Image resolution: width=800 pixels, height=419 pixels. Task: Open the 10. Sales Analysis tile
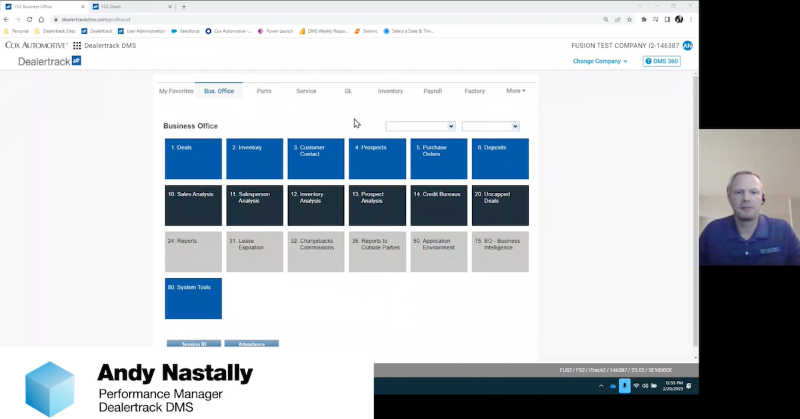(x=193, y=205)
